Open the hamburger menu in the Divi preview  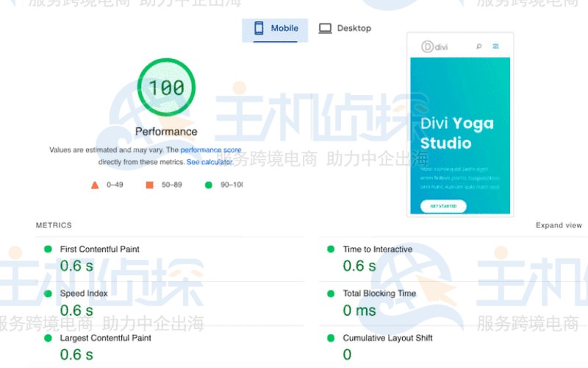tap(495, 46)
